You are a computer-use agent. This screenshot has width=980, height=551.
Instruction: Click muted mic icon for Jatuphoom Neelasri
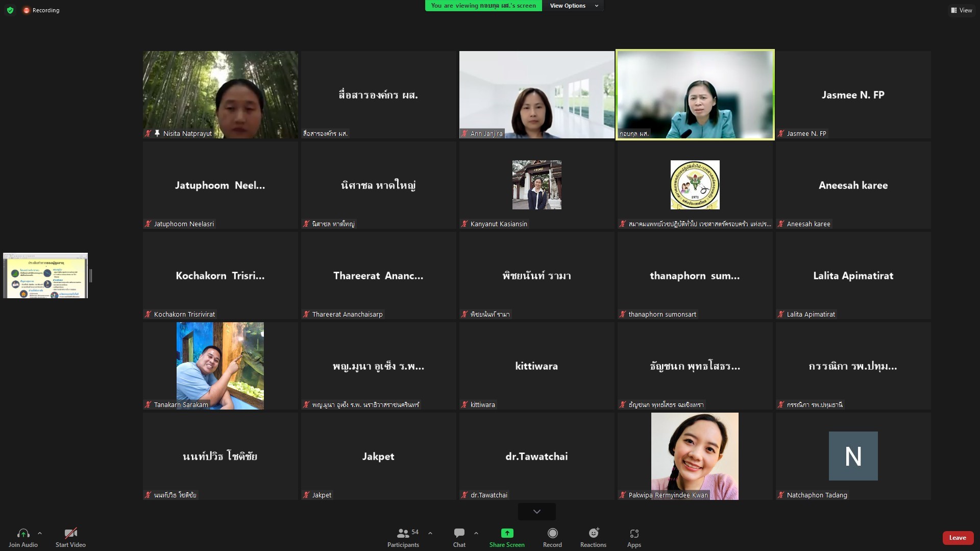pos(148,224)
